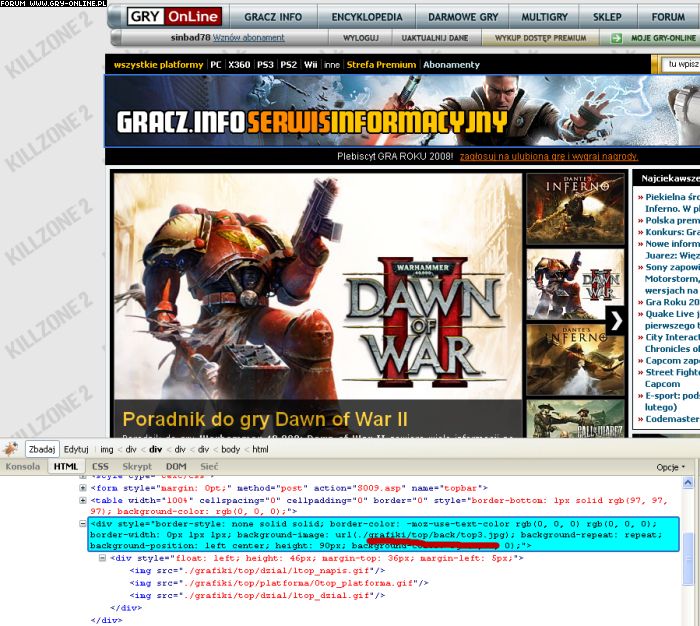700x626 pixels.
Task: Select the X360 platform link
Action: pyautogui.click(x=239, y=65)
